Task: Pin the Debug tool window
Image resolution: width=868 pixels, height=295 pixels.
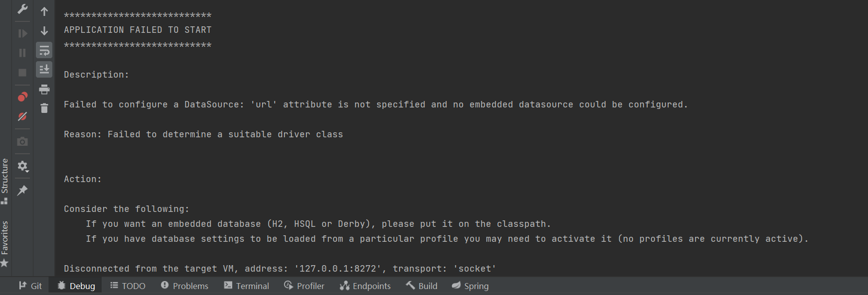Action: [22, 191]
